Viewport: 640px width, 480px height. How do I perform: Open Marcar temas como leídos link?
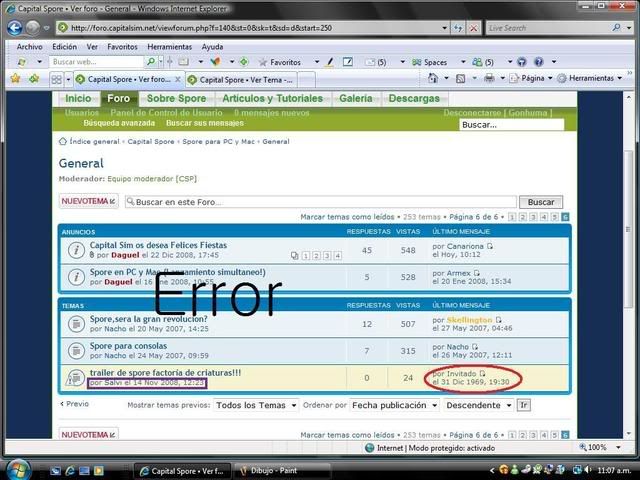click(x=346, y=216)
